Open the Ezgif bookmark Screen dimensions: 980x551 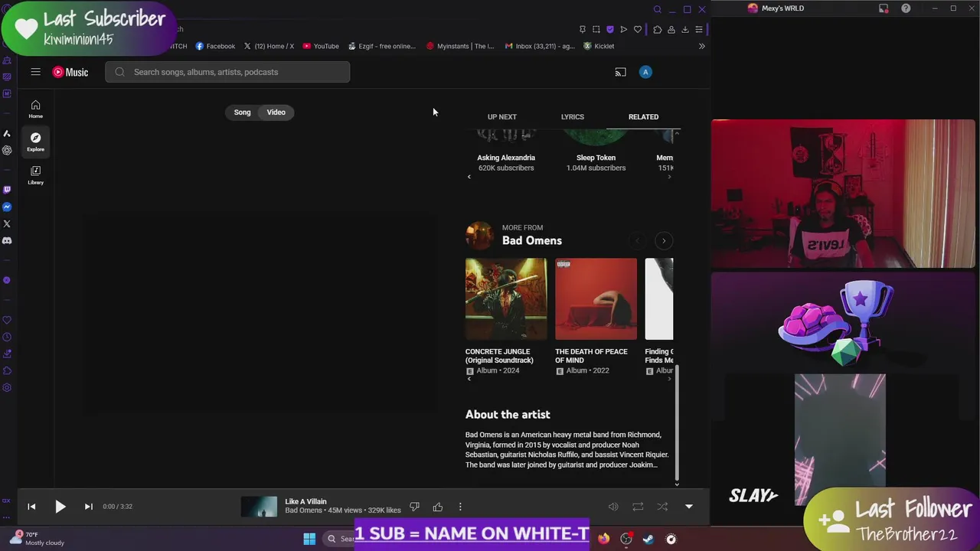(x=381, y=46)
